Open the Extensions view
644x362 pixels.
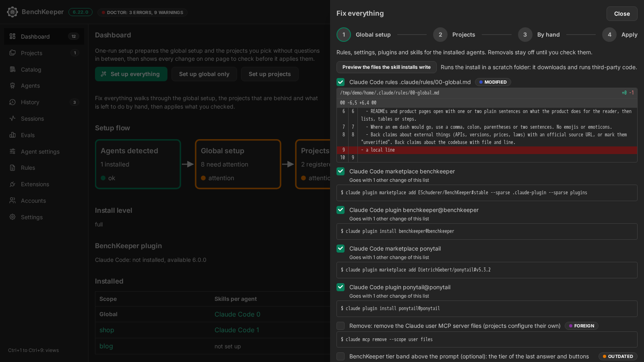(x=44, y=184)
